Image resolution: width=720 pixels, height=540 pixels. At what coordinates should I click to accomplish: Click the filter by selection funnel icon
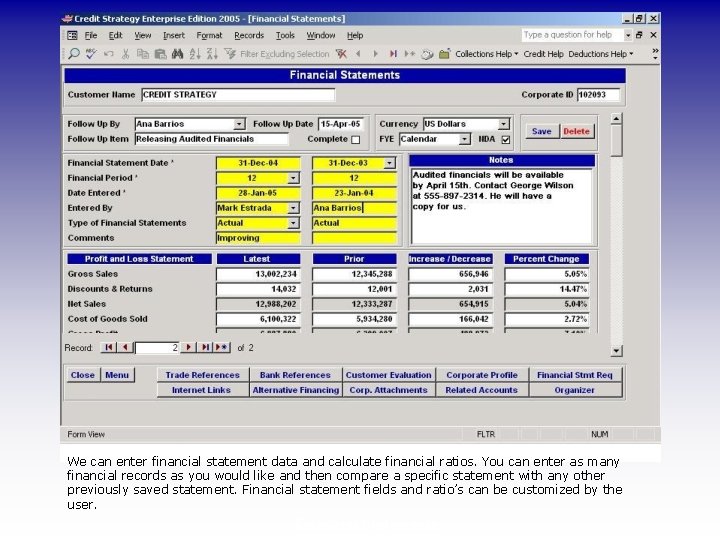[230, 54]
